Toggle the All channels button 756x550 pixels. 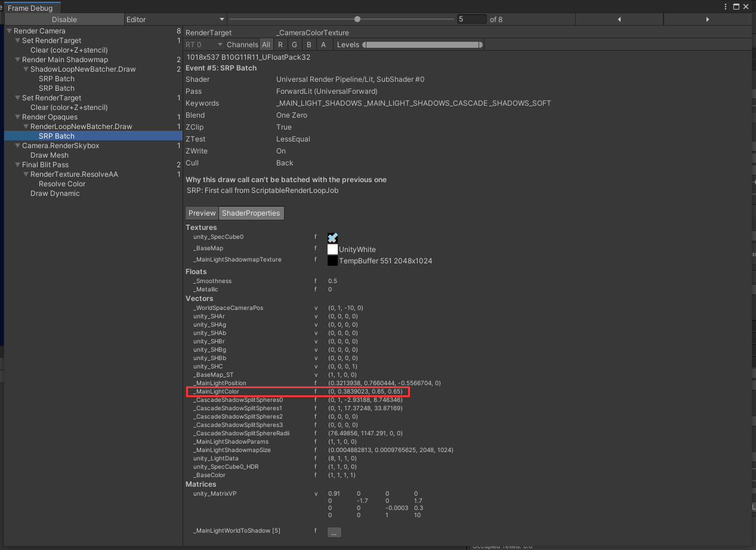click(x=266, y=45)
